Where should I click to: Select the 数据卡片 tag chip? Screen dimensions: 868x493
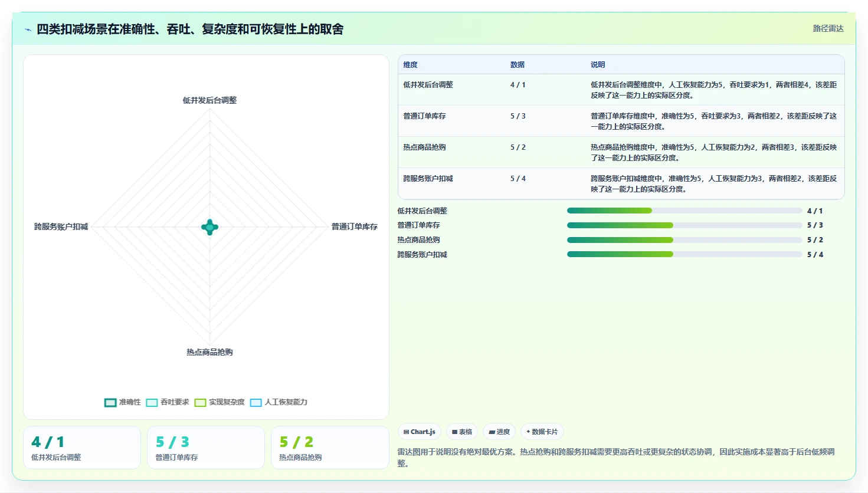pyautogui.click(x=542, y=432)
